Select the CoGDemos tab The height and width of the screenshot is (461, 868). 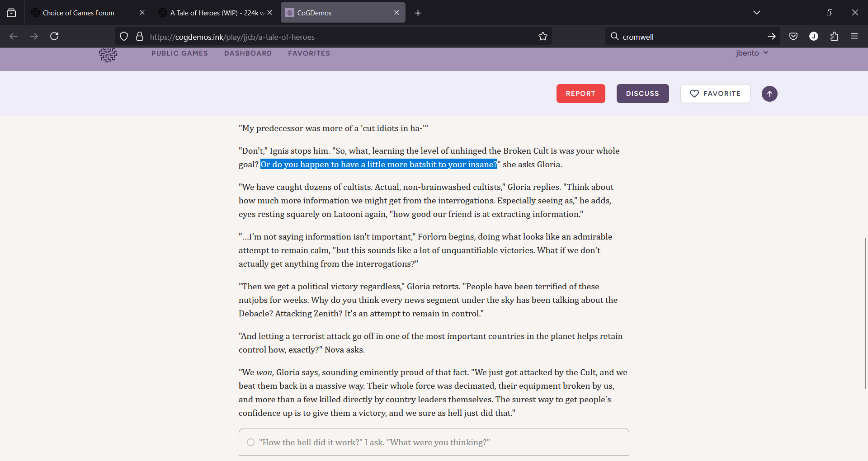click(x=343, y=13)
